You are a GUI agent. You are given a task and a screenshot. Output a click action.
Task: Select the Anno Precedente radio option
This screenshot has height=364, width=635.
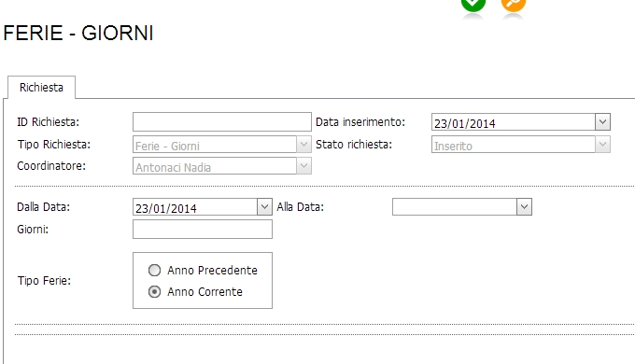[x=154, y=270]
